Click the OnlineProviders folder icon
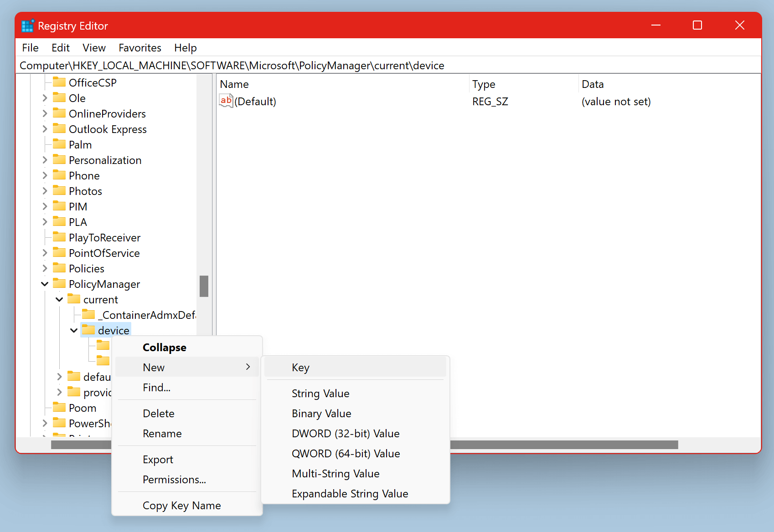Image resolution: width=774 pixels, height=532 pixels. (x=59, y=113)
